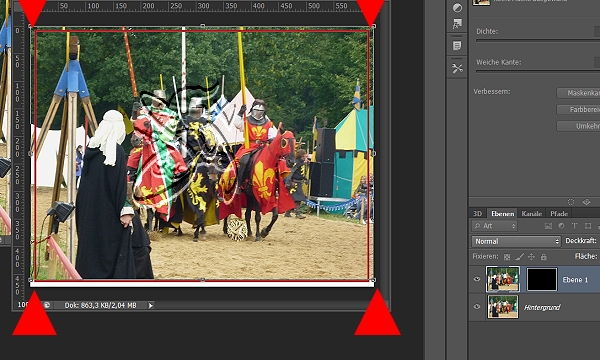Select the Ebenen tab
The height and width of the screenshot is (360, 600).
(502, 213)
